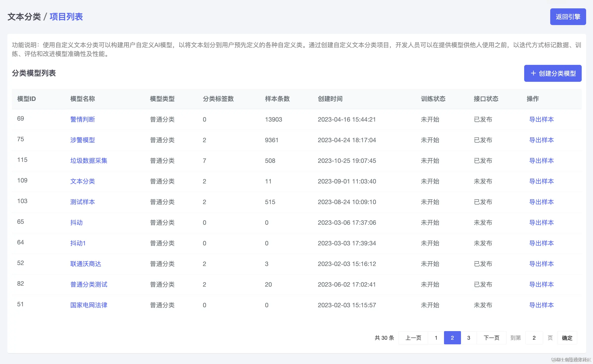This screenshot has width=593, height=364.
Task: Open the 警情判断 model link
Action: 82,119
